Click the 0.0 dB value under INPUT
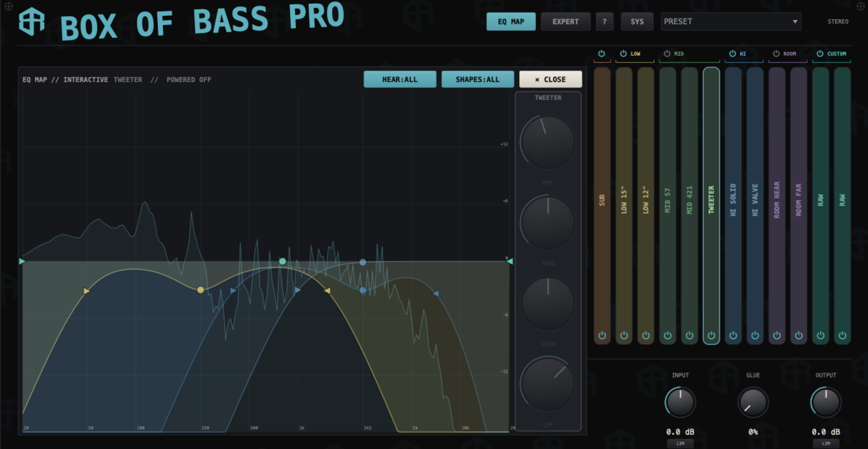 (680, 432)
